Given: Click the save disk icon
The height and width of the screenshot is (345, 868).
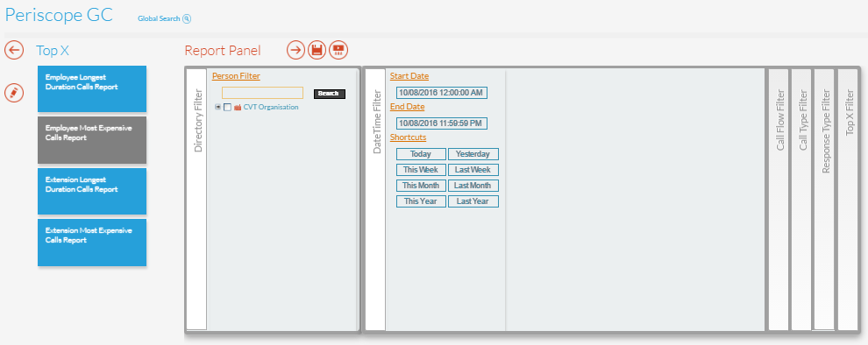Looking at the screenshot, I should [x=317, y=50].
